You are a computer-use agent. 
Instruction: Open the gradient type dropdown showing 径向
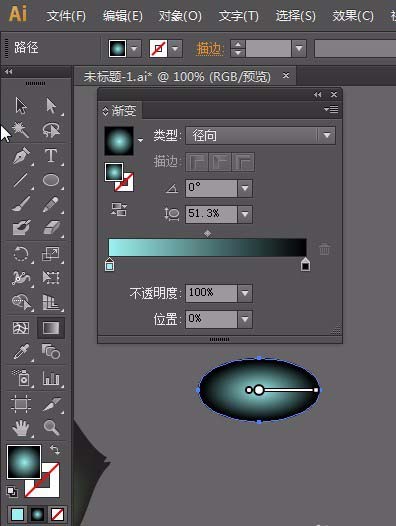coord(260,136)
